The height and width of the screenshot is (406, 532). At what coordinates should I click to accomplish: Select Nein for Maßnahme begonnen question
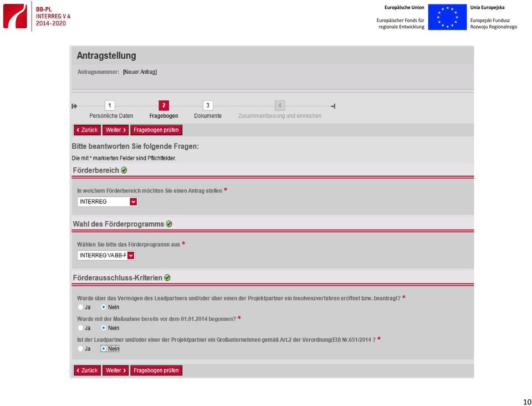point(104,328)
